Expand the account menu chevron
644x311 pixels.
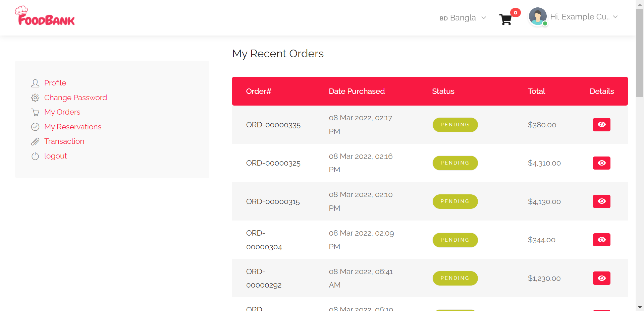615,17
